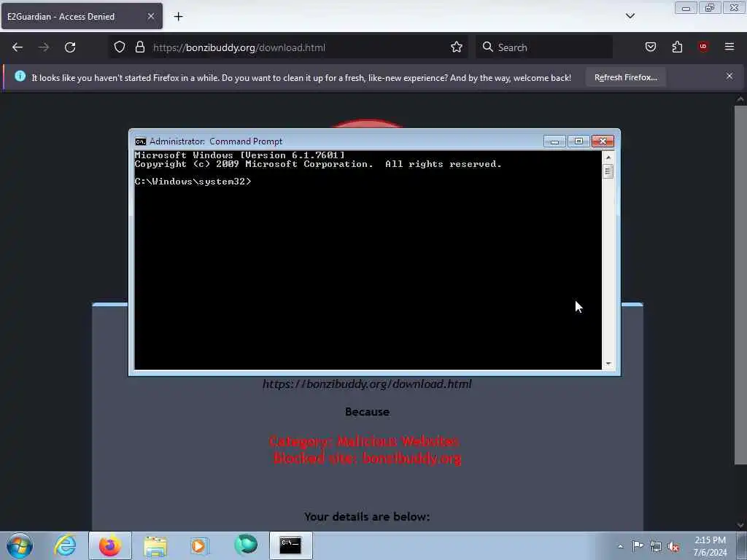Click the network tray icon
The width and height of the screenshot is (747, 560).
[656, 546]
